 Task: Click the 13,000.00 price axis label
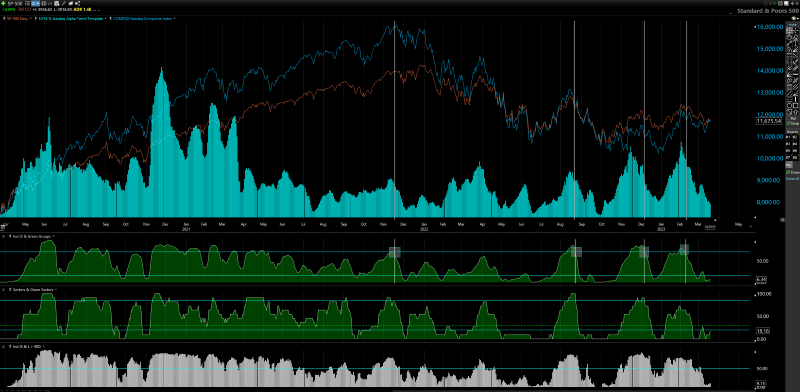769,92
